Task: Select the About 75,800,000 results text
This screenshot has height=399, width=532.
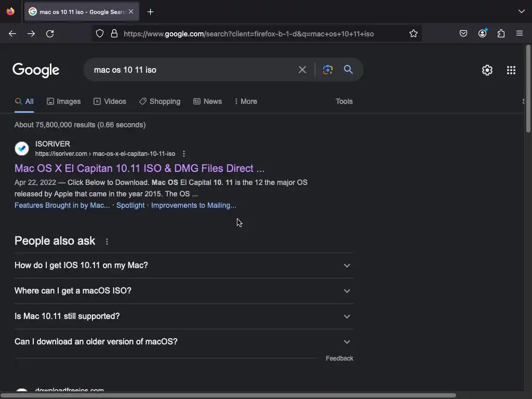Action: pos(80,125)
